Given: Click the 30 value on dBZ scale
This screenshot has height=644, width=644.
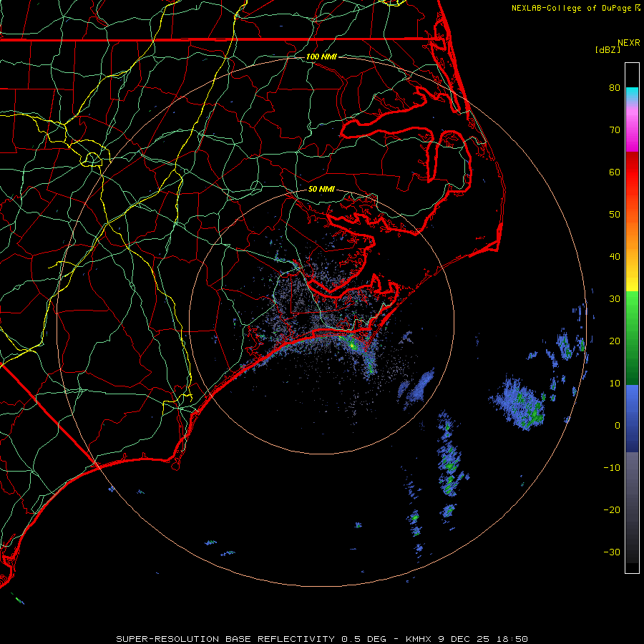Looking at the screenshot, I should [x=615, y=298].
